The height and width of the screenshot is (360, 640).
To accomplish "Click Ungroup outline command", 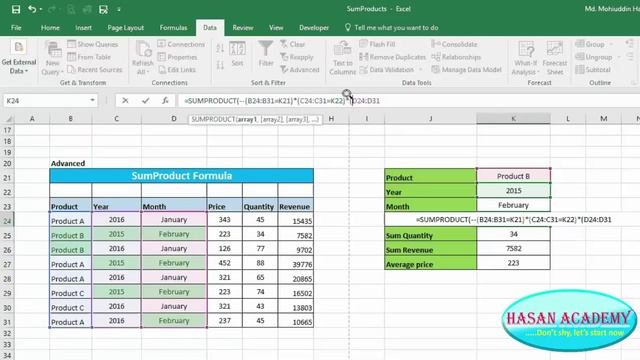I will coord(593,57).
